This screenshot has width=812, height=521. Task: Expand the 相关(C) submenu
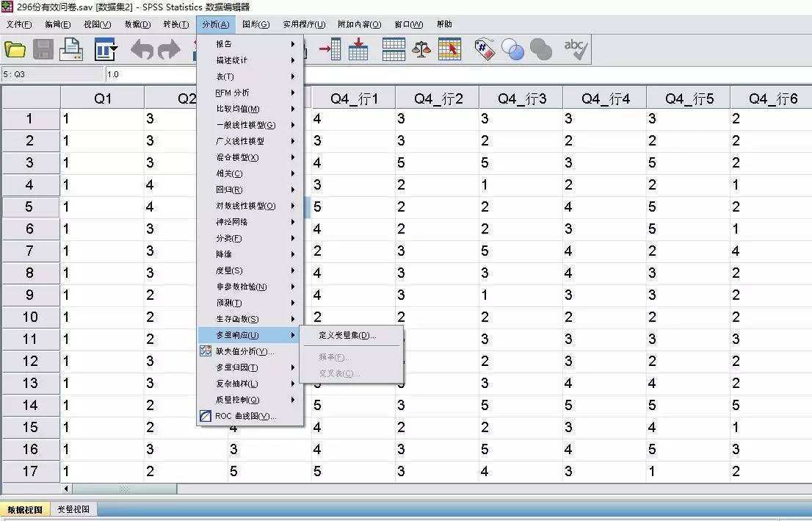click(x=250, y=173)
